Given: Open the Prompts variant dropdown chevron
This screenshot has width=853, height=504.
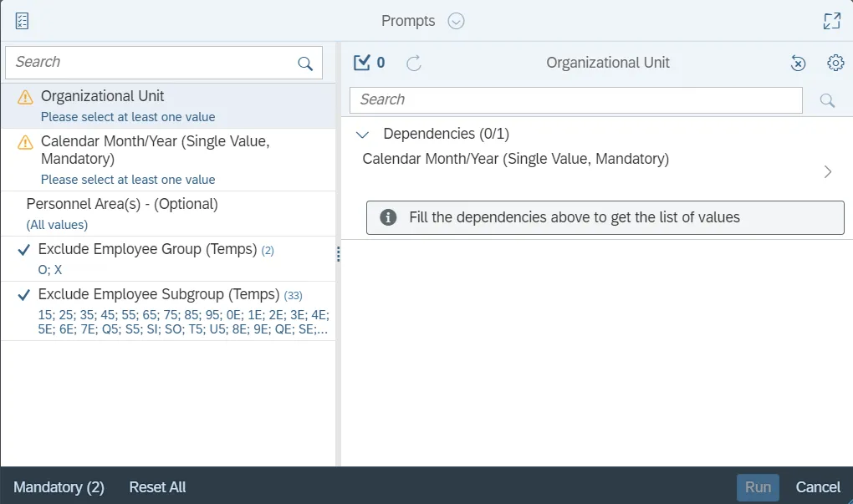Looking at the screenshot, I should pyautogui.click(x=456, y=22).
